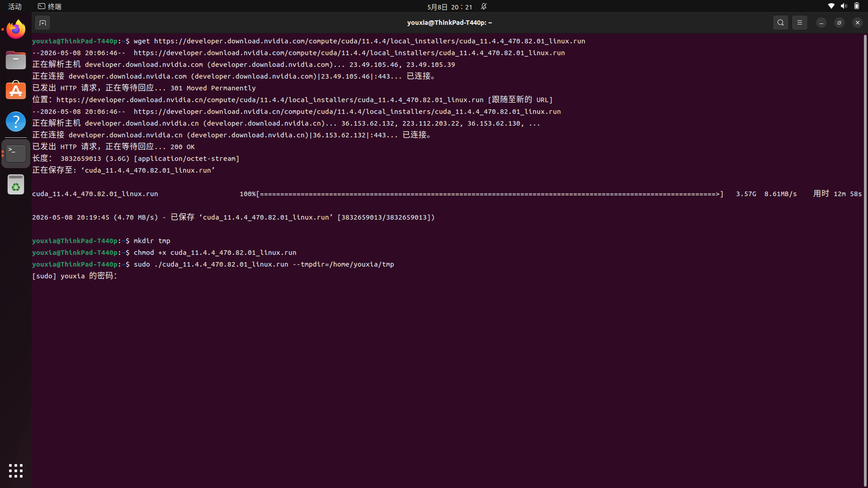This screenshot has height=488, width=868.
Task: Show the applications grid
Action: tap(16, 471)
